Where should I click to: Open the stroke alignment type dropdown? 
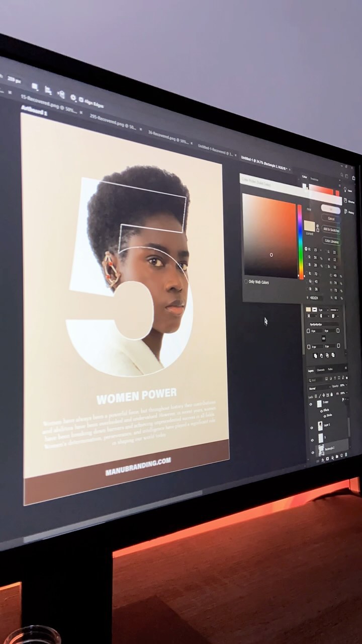coord(312,316)
